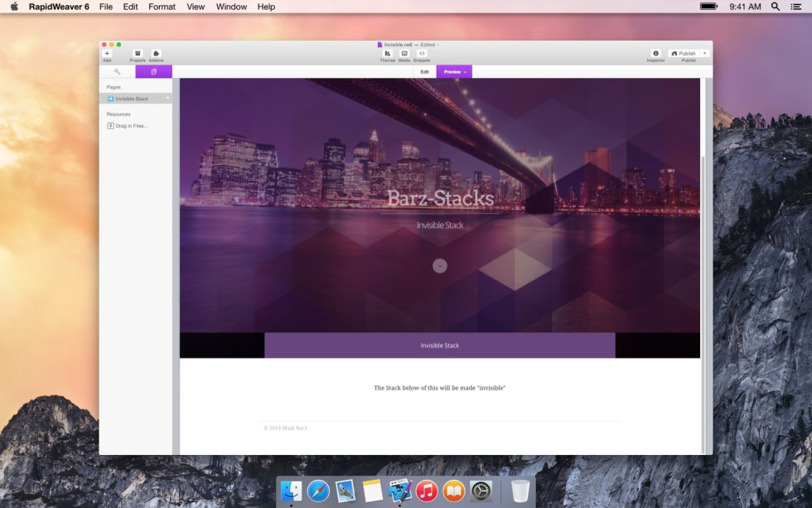This screenshot has width=812, height=508.
Task: Click the Resources heading in sidebar
Action: 118,114
